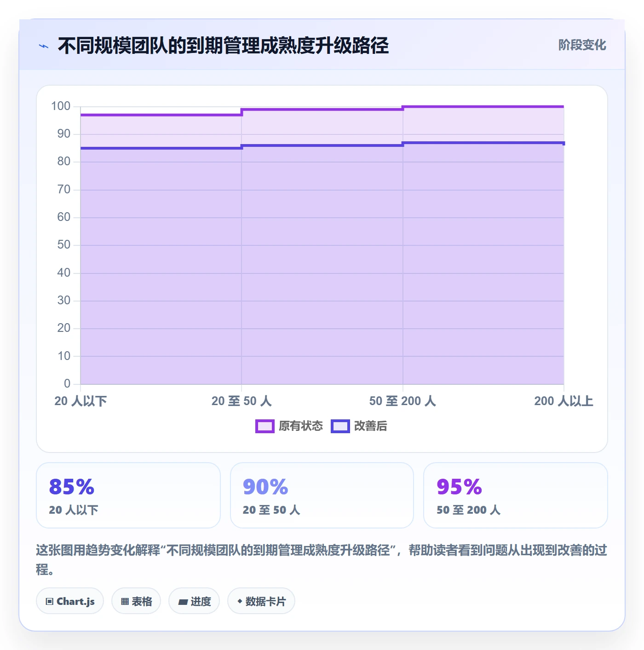The image size is (644, 650).
Task: Select the 表格 tag chip
Action: click(x=136, y=601)
